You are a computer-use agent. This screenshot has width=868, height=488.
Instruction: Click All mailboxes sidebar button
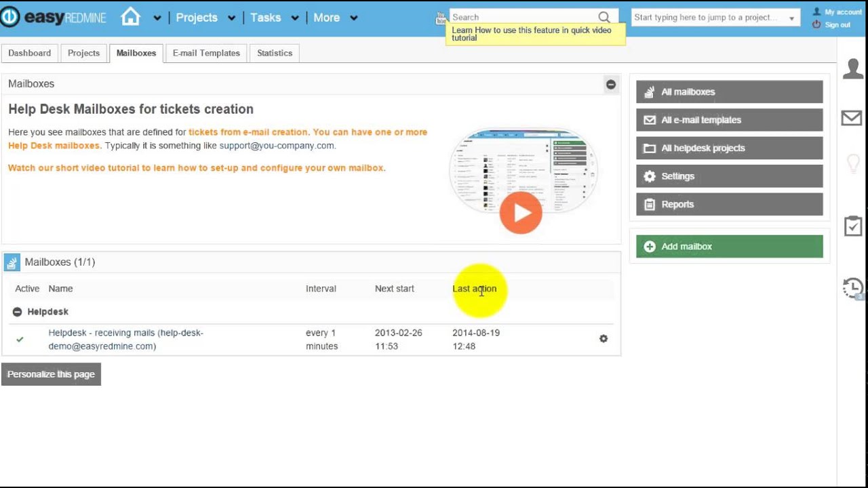click(x=730, y=92)
